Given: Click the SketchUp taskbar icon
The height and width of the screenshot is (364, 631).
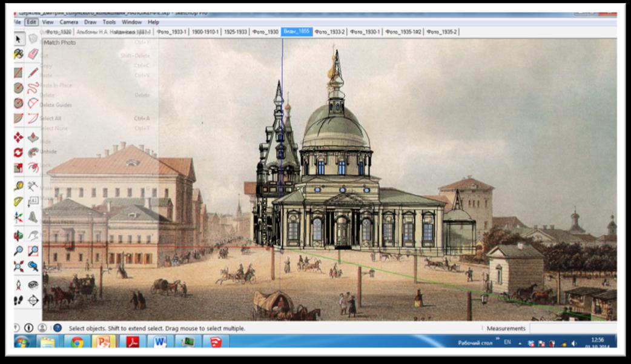Looking at the screenshot, I should click(216, 343).
